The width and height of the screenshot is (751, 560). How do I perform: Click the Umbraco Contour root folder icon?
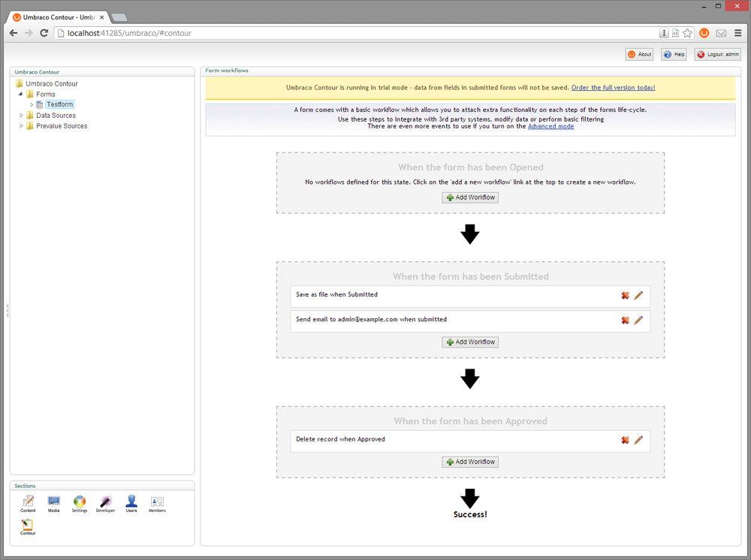click(20, 84)
